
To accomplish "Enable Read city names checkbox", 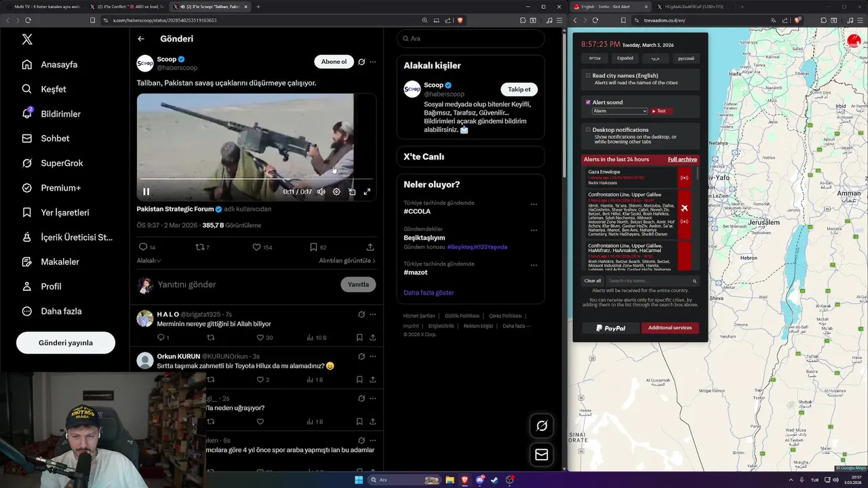I will 588,76.
